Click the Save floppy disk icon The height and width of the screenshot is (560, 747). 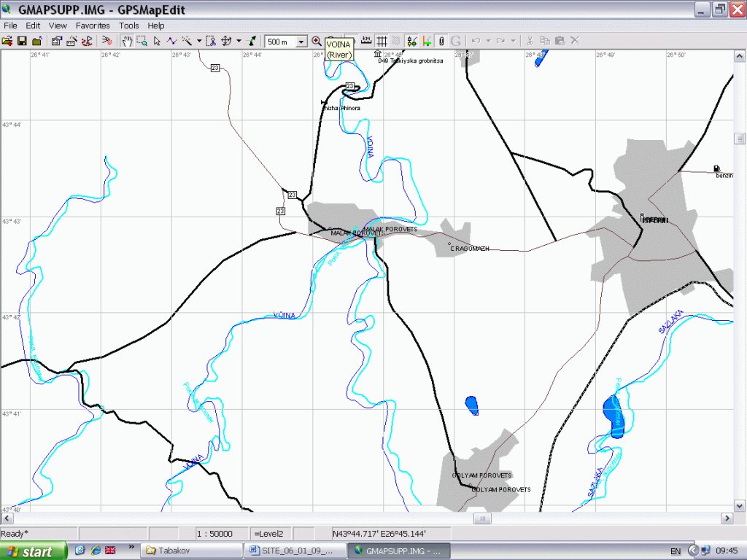(x=22, y=42)
